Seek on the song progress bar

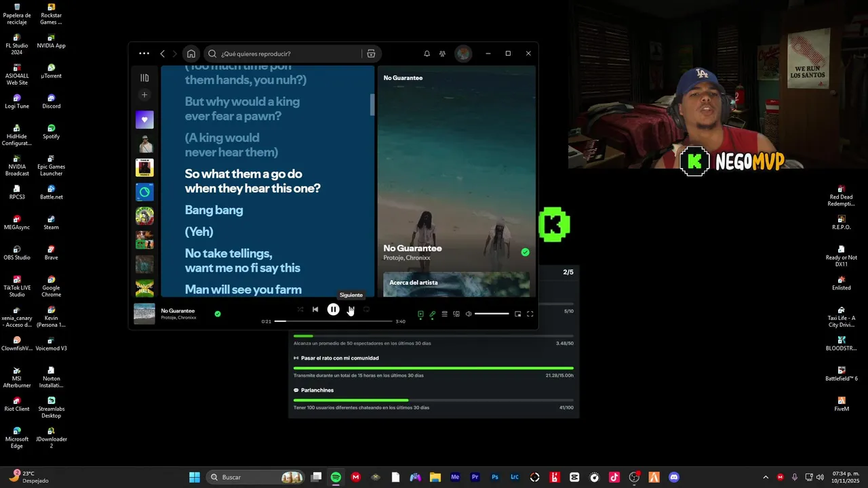point(333,321)
